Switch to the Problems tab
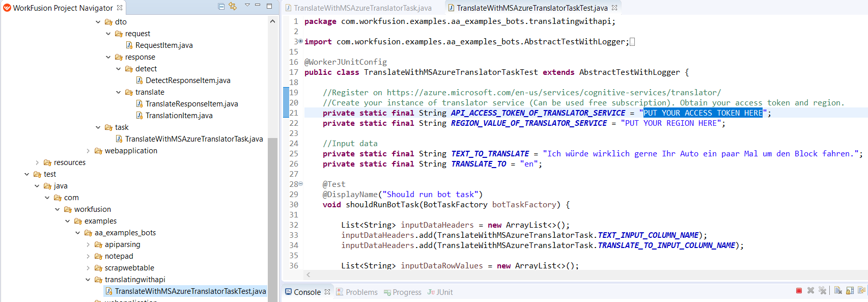The height and width of the screenshot is (302, 868). point(357,292)
